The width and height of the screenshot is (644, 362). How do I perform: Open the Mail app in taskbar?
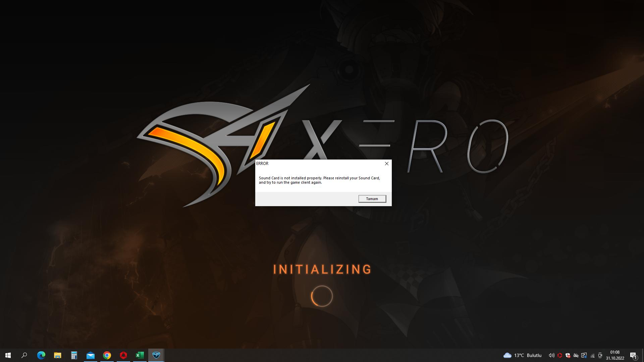90,355
